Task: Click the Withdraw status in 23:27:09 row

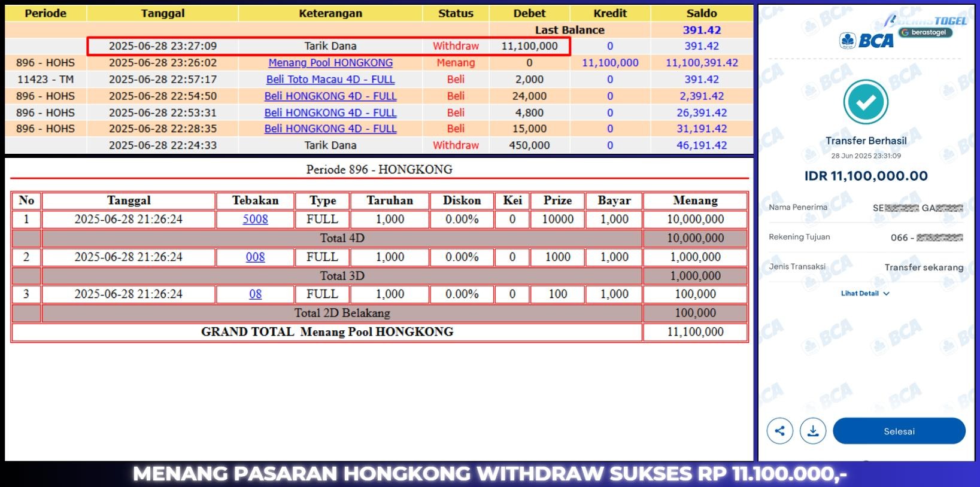Action: 456,46
